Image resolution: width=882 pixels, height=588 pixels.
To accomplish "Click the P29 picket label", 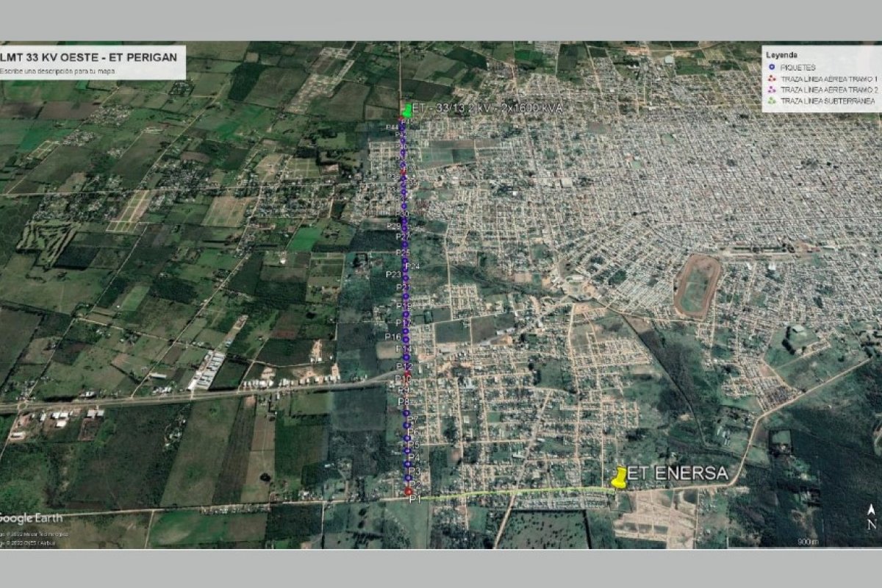I will (x=393, y=225).
